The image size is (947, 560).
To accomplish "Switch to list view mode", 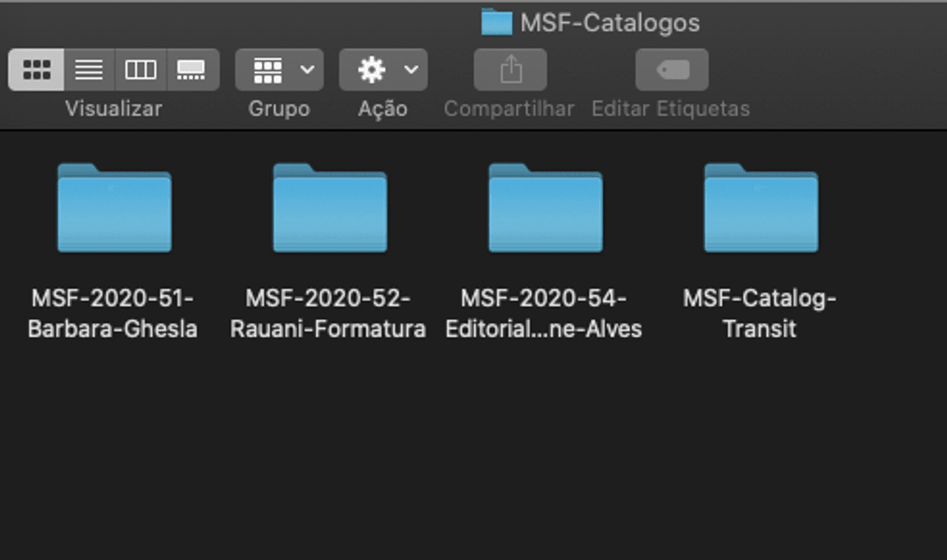I will pos(89,70).
